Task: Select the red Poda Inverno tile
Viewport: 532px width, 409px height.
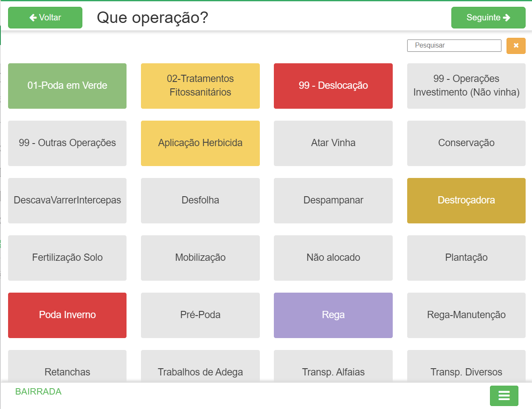Action: [x=67, y=315]
